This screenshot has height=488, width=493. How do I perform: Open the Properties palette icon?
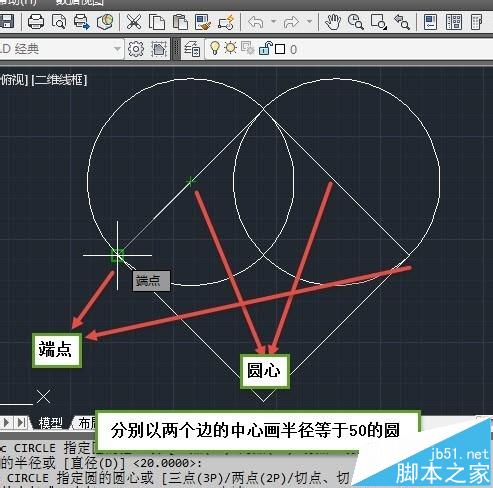(x=430, y=22)
